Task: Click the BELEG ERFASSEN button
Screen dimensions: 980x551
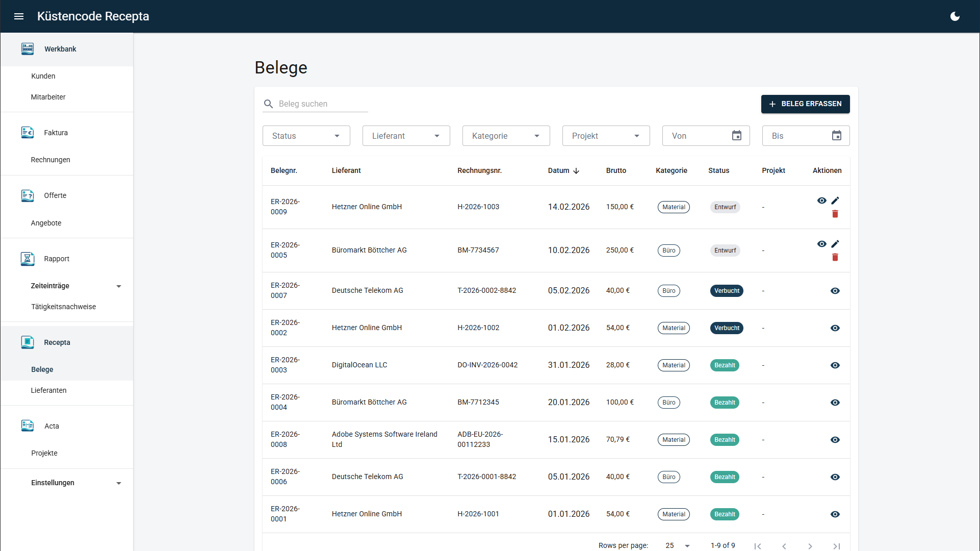Action: click(805, 104)
